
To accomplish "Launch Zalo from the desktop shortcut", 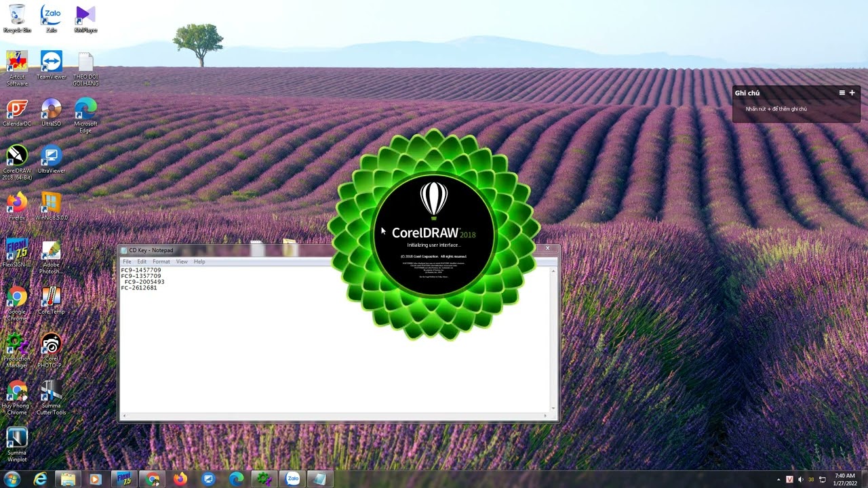I will pyautogui.click(x=51, y=18).
